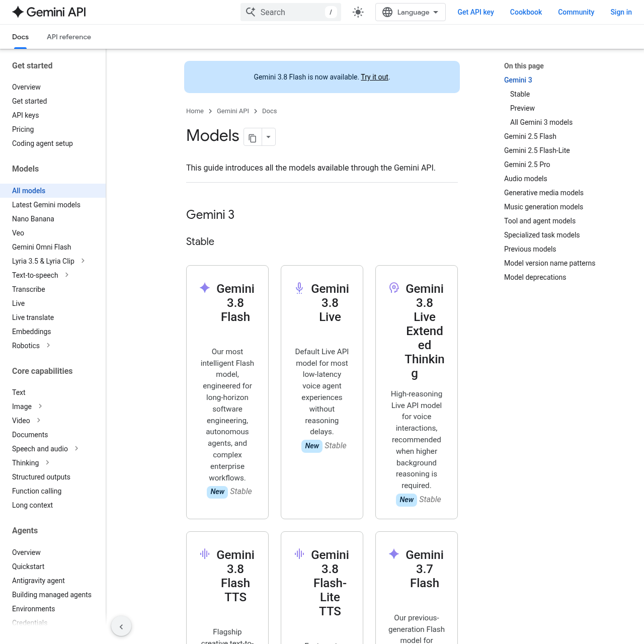
Task: Click the Home breadcrumb link
Action: click(195, 111)
